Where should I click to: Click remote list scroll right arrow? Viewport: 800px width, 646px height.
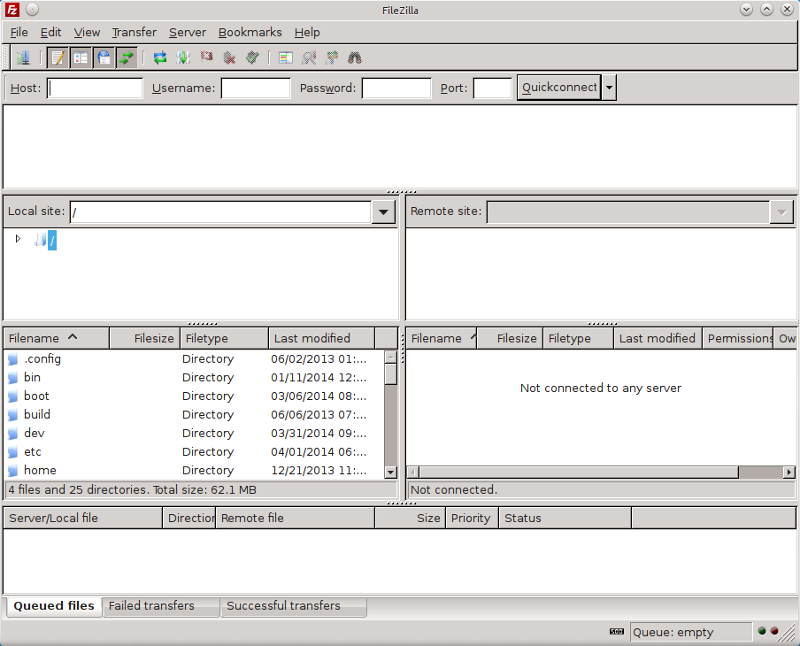pos(789,472)
